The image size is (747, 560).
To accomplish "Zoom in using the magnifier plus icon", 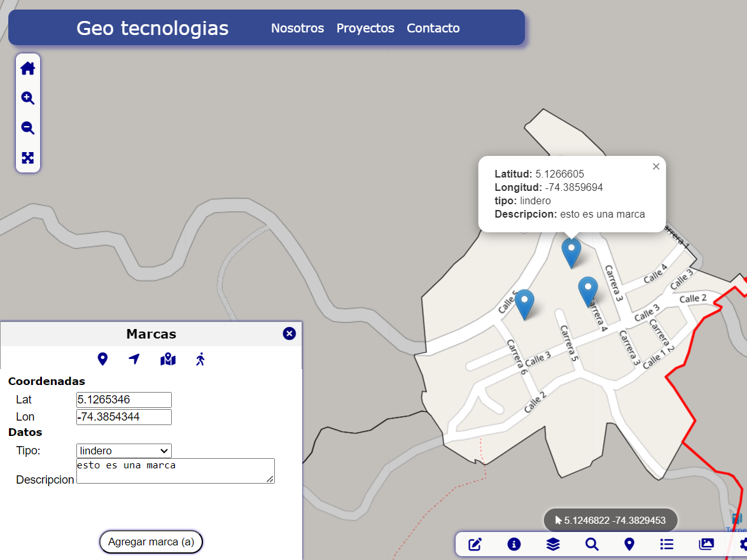I will [x=28, y=99].
